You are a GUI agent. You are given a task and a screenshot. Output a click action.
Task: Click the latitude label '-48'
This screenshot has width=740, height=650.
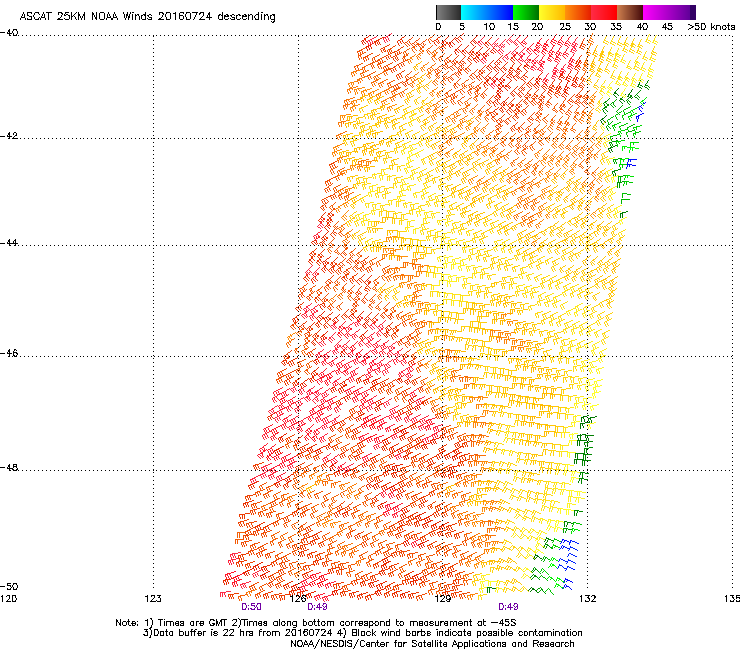point(9,467)
